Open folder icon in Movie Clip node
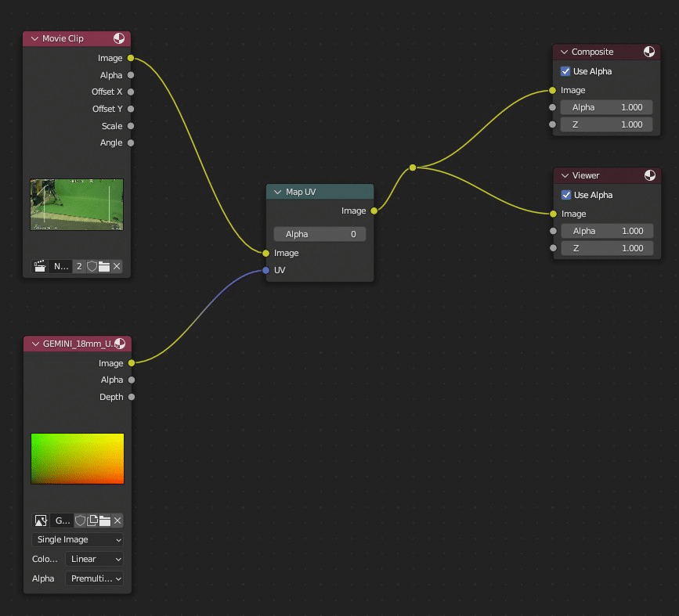The image size is (679, 616). click(x=104, y=266)
